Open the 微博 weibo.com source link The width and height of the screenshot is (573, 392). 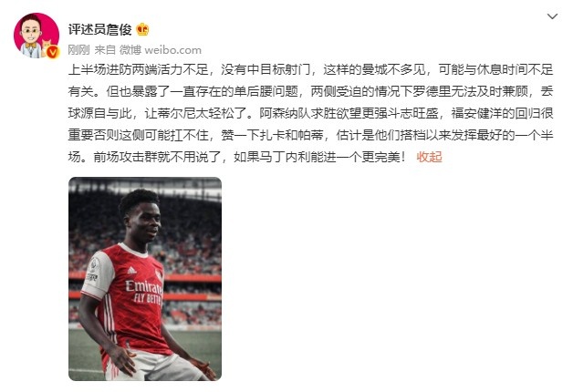[161, 50]
